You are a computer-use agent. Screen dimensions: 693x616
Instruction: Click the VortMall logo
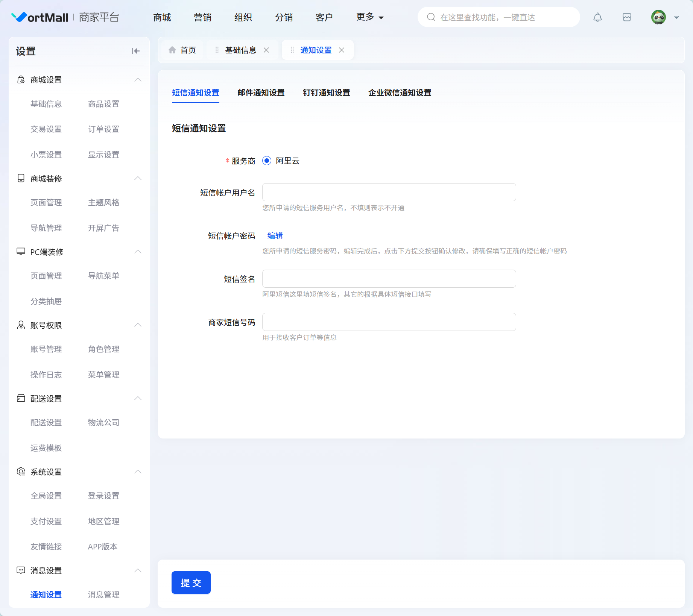40,17
